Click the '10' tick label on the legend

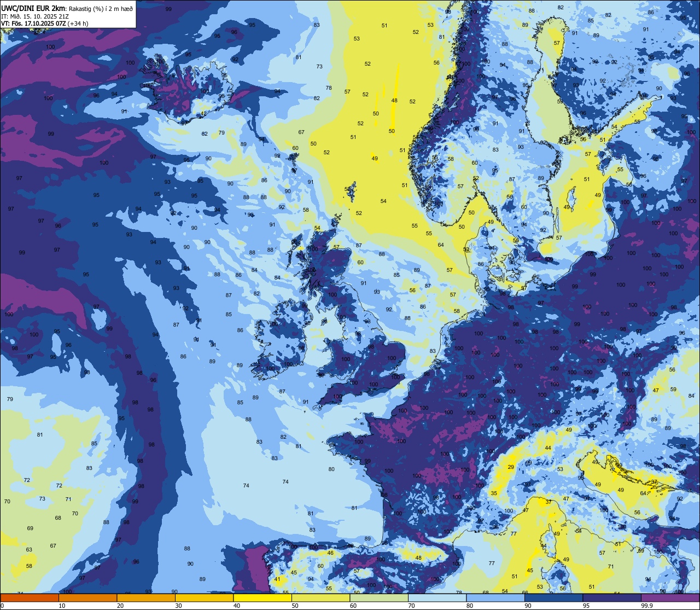[62, 606]
